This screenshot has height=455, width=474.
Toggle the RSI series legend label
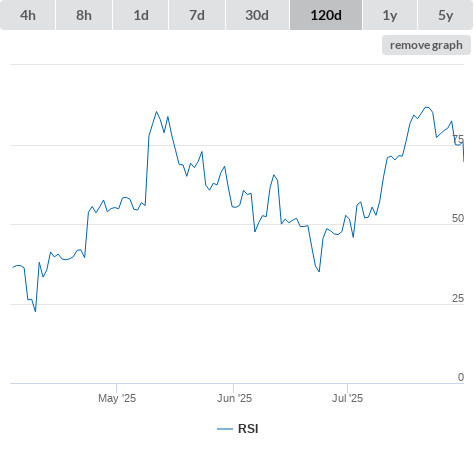click(x=248, y=429)
